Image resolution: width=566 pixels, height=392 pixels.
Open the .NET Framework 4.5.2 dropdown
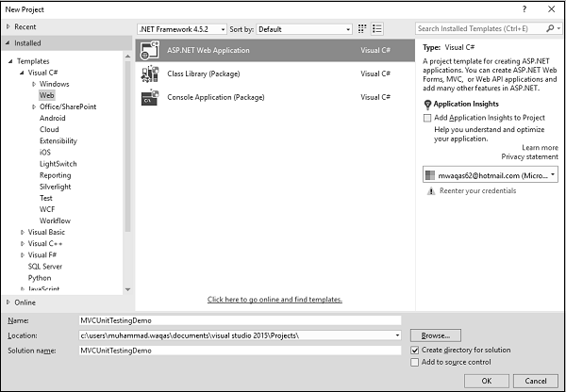[x=181, y=29]
